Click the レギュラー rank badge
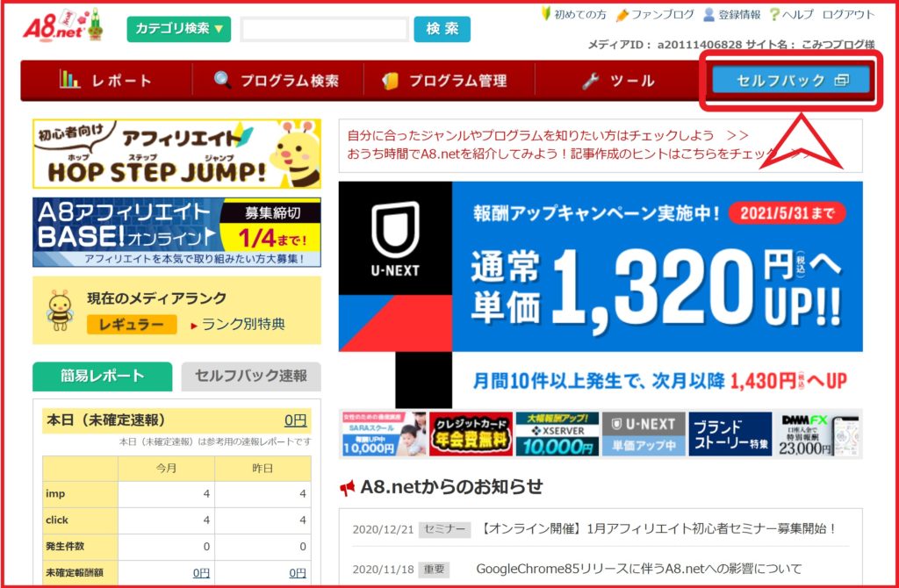 click(x=132, y=325)
